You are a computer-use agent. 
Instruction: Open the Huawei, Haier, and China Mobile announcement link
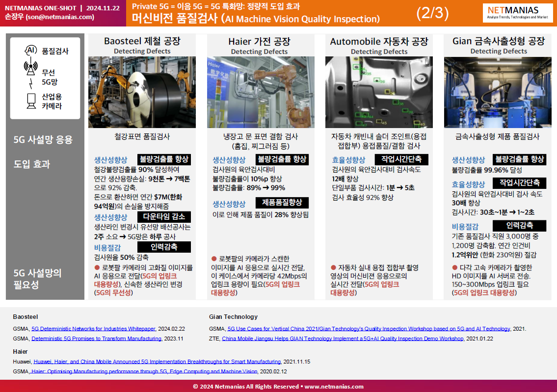pos(158,362)
